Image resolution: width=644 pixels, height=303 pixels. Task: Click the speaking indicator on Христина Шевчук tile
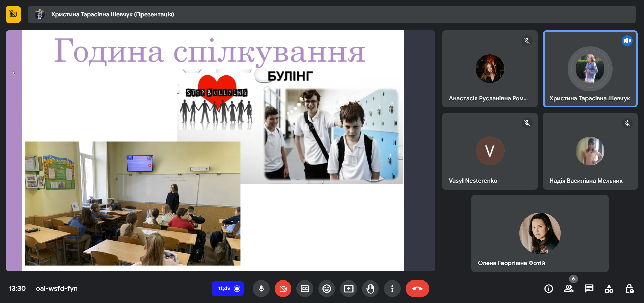627,41
